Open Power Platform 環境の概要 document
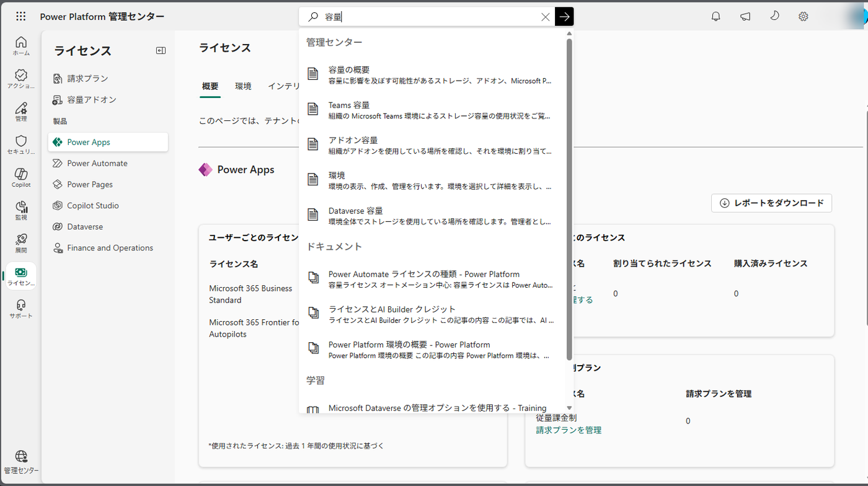This screenshot has height=486, width=868. (433, 350)
